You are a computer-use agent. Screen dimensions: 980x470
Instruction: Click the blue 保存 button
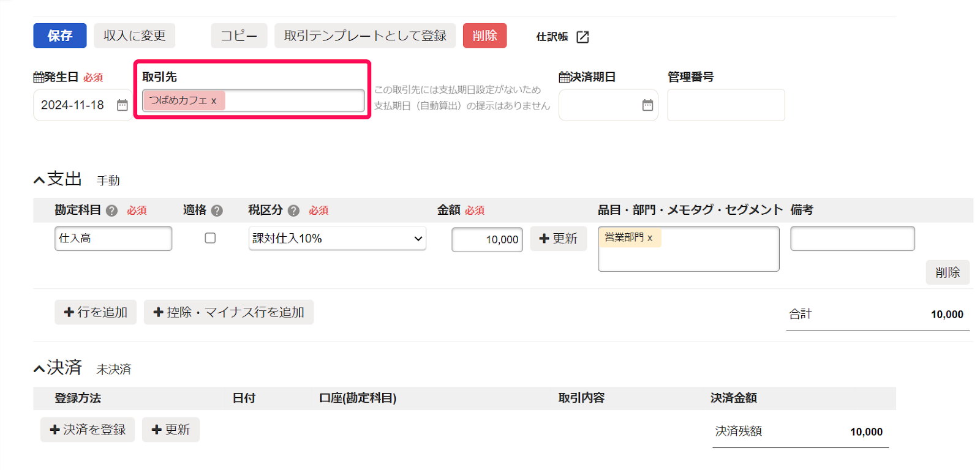pyautogui.click(x=60, y=35)
